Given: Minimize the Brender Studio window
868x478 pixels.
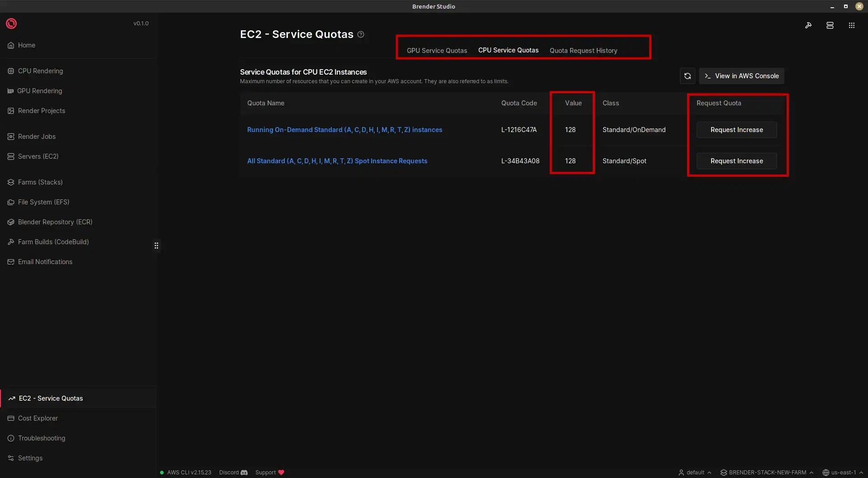Looking at the screenshot, I should [832, 6].
